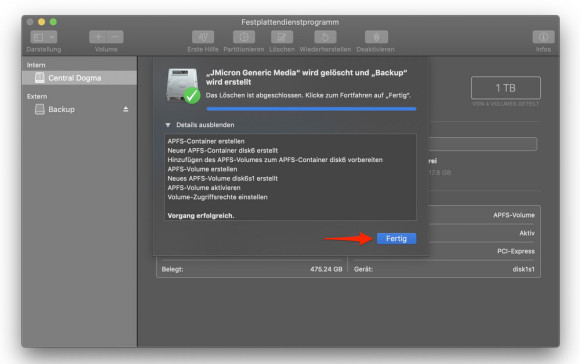Viewport: 580px width, 364px height.
Task: Click log line 'APFS-Volume aktivieren'
Action: click(204, 188)
